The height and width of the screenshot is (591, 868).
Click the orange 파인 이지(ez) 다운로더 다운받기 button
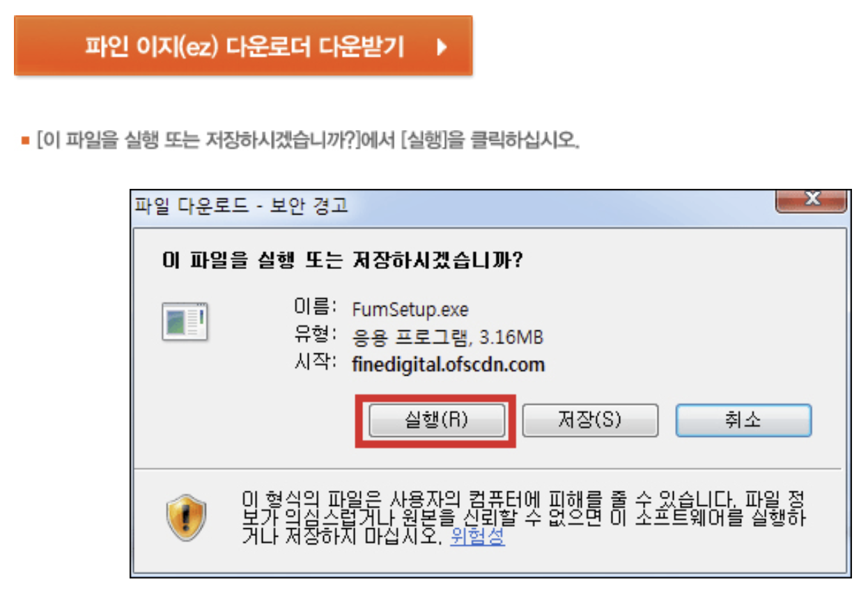(243, 45)
